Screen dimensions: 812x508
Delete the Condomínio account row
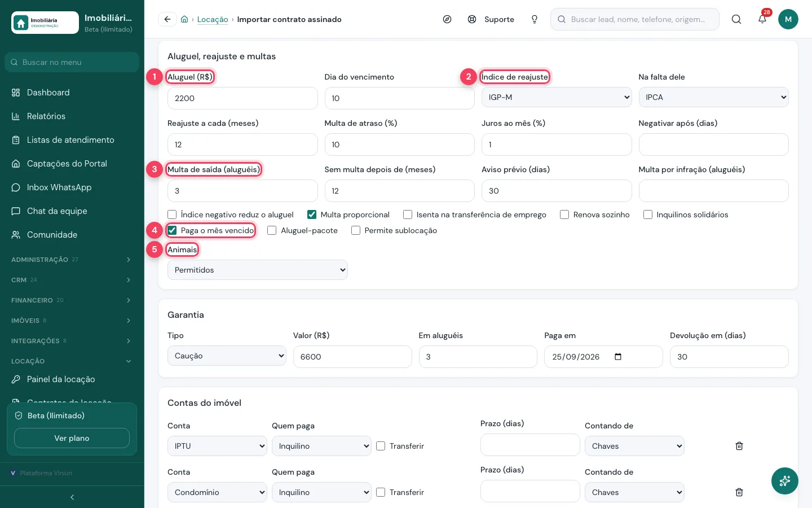[x=739, y=492]
